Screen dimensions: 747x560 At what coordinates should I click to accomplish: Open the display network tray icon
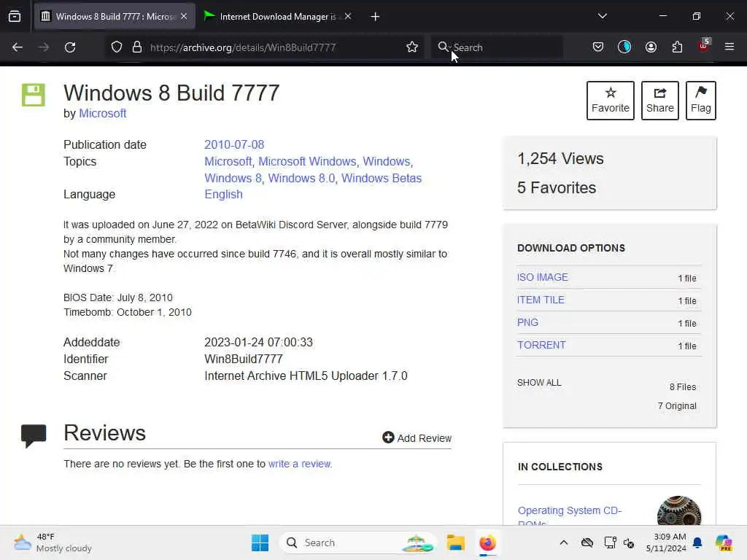610,542
